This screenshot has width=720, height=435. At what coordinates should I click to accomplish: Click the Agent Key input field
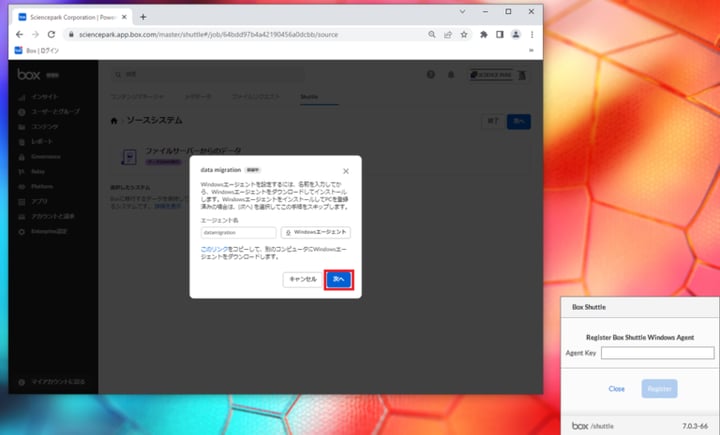[657, 353]
